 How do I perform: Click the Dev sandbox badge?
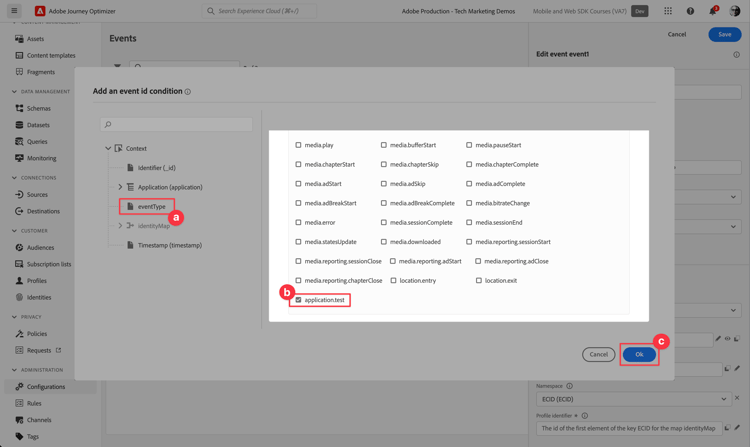tap(640, 11)
